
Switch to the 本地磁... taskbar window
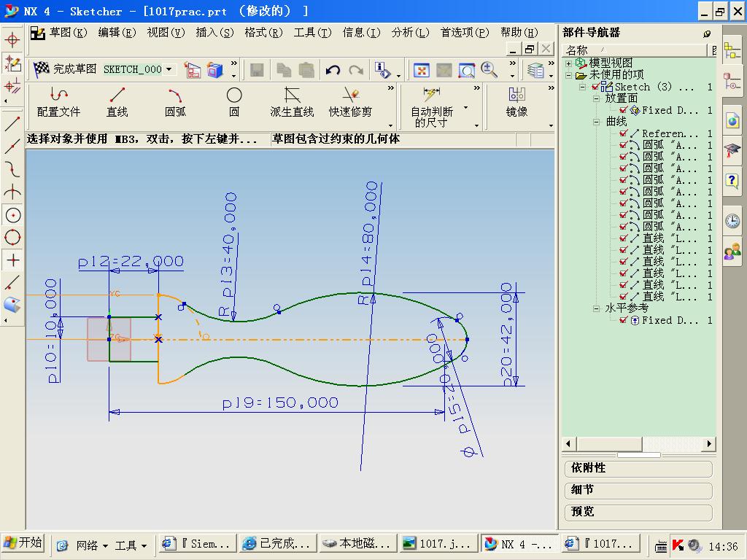(x=356, y=544)
